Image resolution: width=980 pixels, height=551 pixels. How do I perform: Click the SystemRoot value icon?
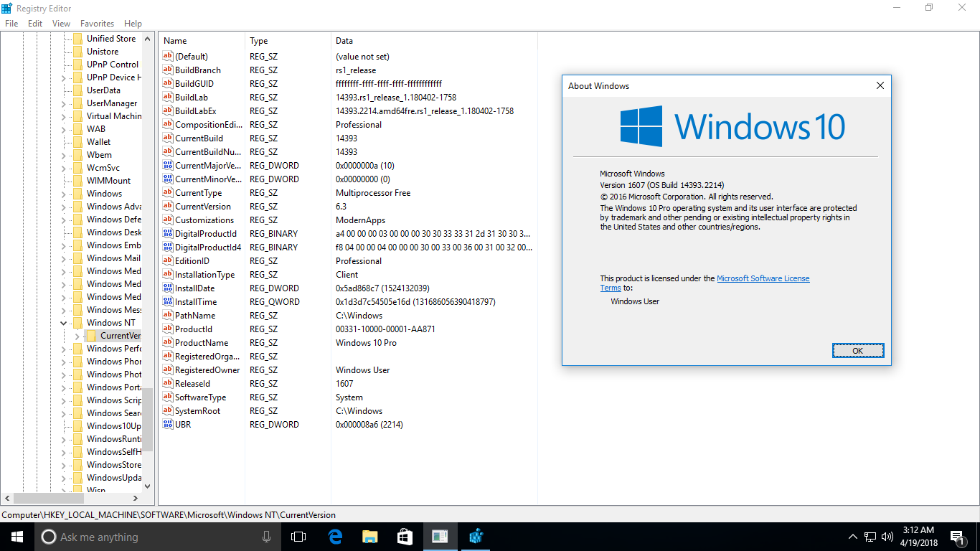click(168, 411)
